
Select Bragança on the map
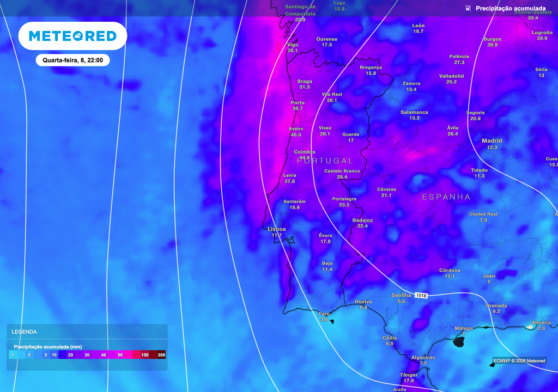371,67
